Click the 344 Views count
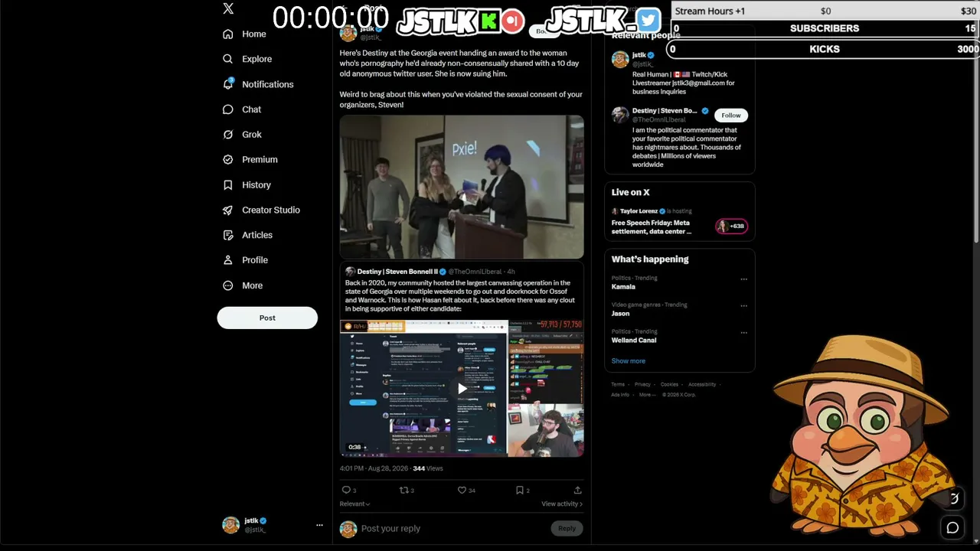 pyautogui.click(x=428, y=468)
